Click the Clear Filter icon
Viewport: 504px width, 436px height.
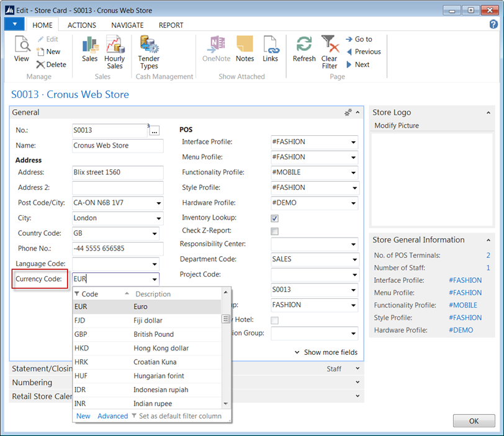click(x=329, y=46)
